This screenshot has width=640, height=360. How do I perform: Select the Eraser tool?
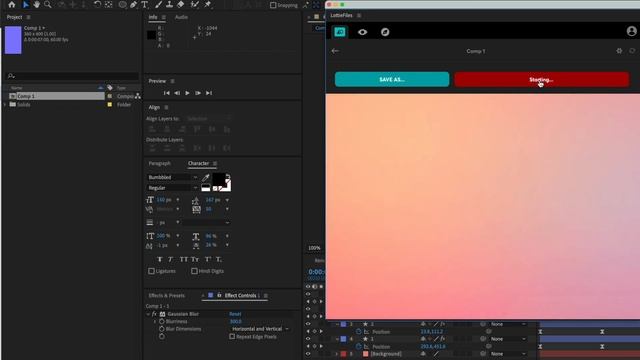pos(181,4)
